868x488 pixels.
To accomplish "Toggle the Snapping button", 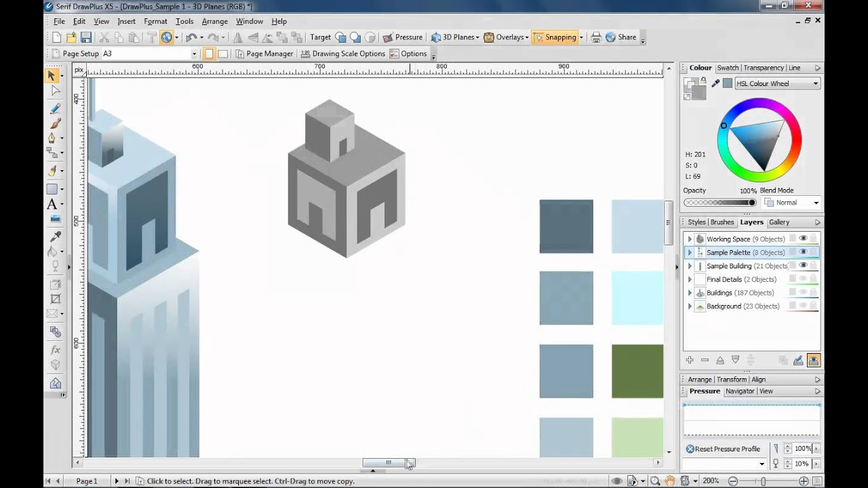I will [555, 37].
